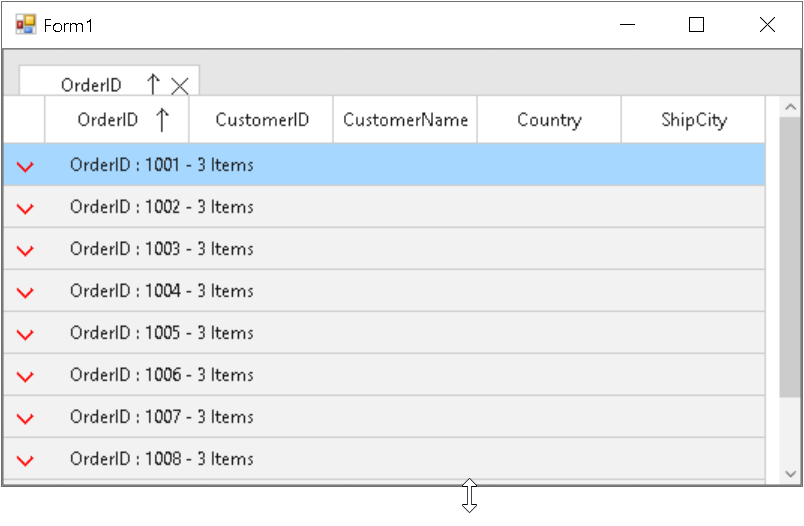Select the 'OrderID : 1008 - 3 Items' row
Image resolution: width=804 pixels, height=526 pixels.
[384, 459]
